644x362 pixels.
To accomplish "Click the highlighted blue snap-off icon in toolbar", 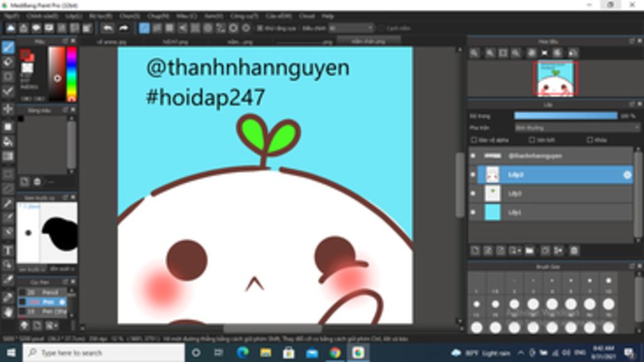I will point(144,28).
